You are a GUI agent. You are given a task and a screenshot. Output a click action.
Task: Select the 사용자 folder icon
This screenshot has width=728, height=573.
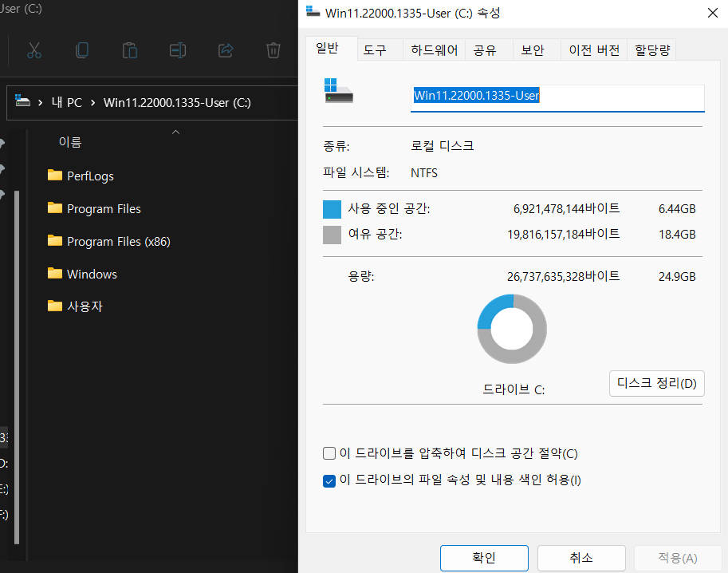pos(55,306)
